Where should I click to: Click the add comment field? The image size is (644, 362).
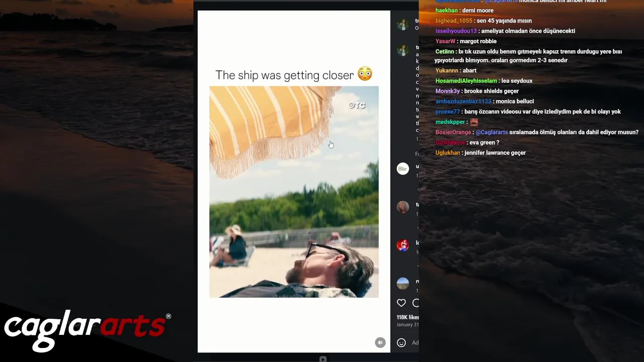pos(415,342)
